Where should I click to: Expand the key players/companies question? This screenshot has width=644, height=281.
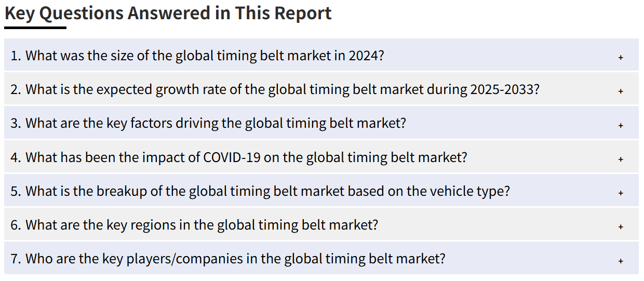[x=321, y=258]
